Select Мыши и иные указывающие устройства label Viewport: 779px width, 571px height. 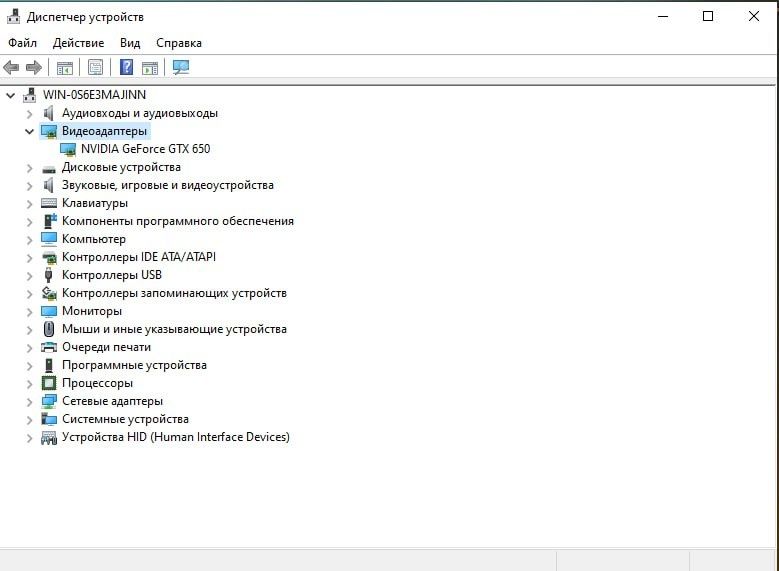coord(174,329)
